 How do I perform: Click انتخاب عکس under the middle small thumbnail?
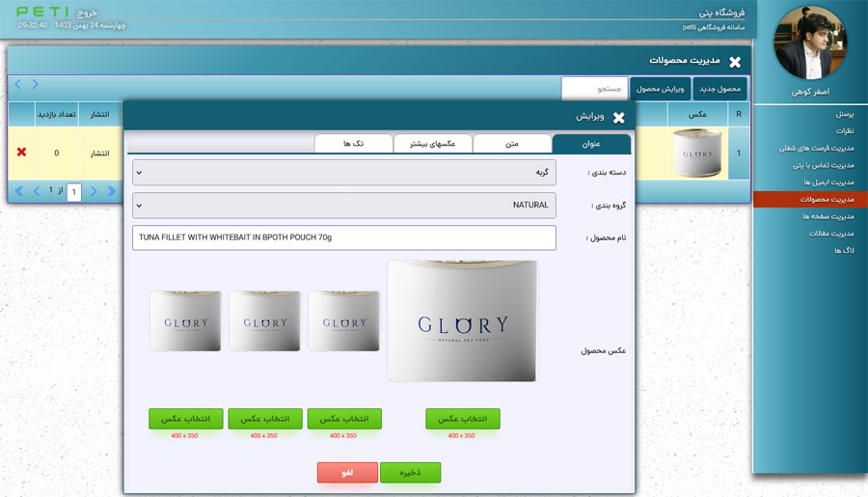pyautogui.click(x=265, y=419)
